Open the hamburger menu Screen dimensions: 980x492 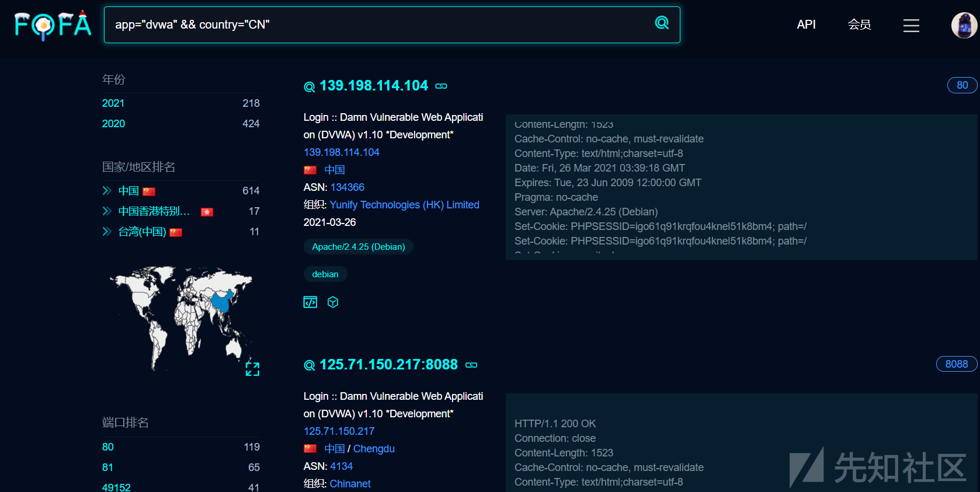[x=911, y=25]
